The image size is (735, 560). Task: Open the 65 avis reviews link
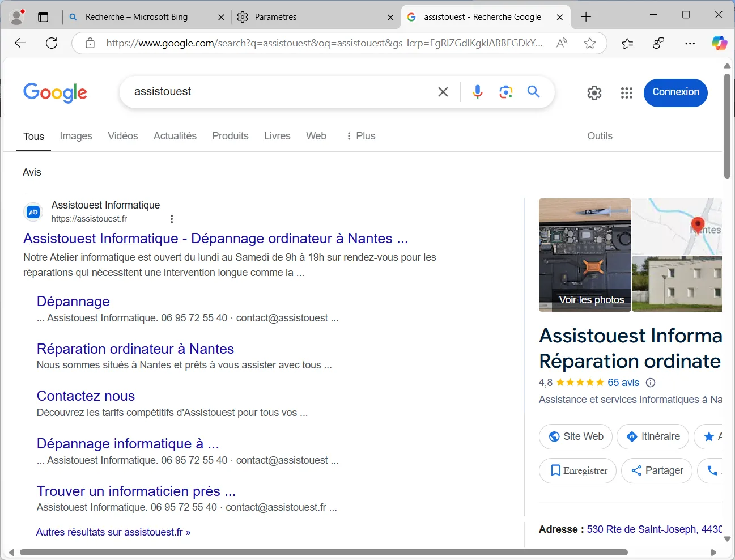point(623,383)
